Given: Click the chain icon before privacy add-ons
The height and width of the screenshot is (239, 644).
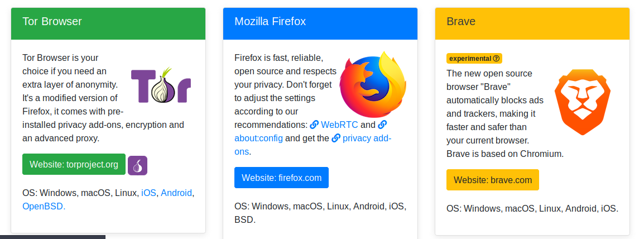Looking at the screenshot, I should coord(336,138).
